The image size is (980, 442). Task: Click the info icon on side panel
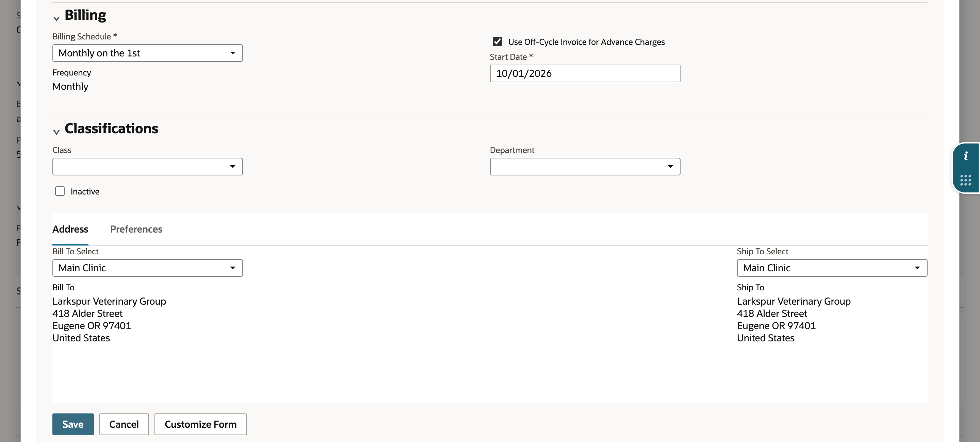[x=966, y=156]
